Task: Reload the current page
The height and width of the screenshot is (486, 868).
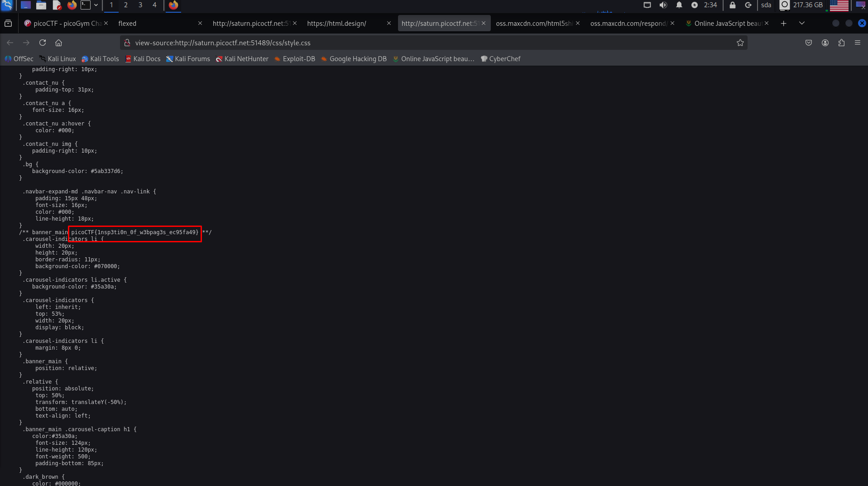Action: pyautogui.click(x=43, y=43)
